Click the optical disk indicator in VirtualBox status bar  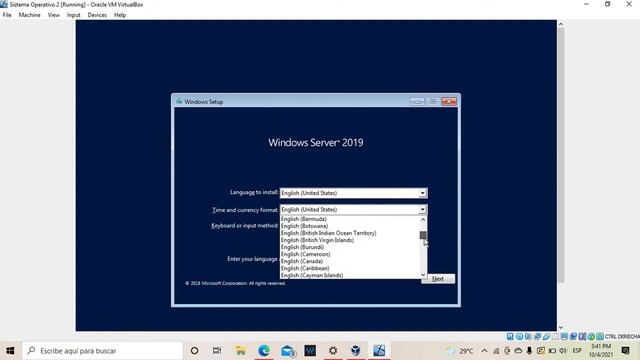(x=520, y=336)
